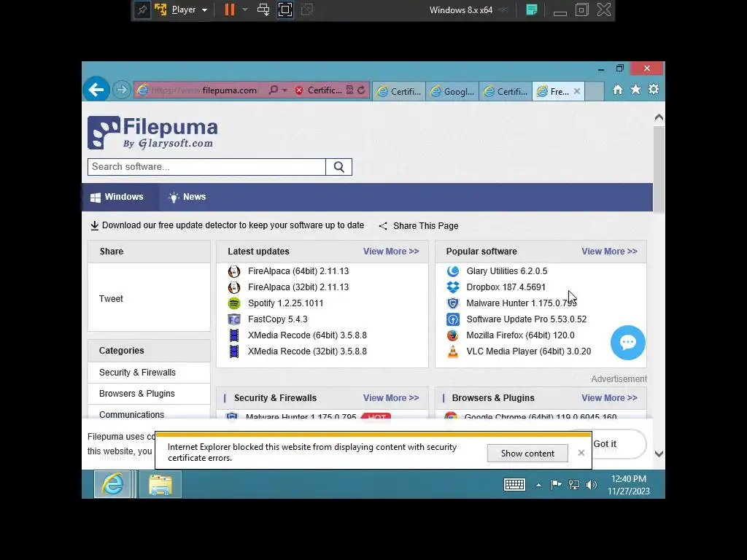The image size is (747, 560).
Task: Refresh the page with the reload icon
Action: (x=361, y=90)
